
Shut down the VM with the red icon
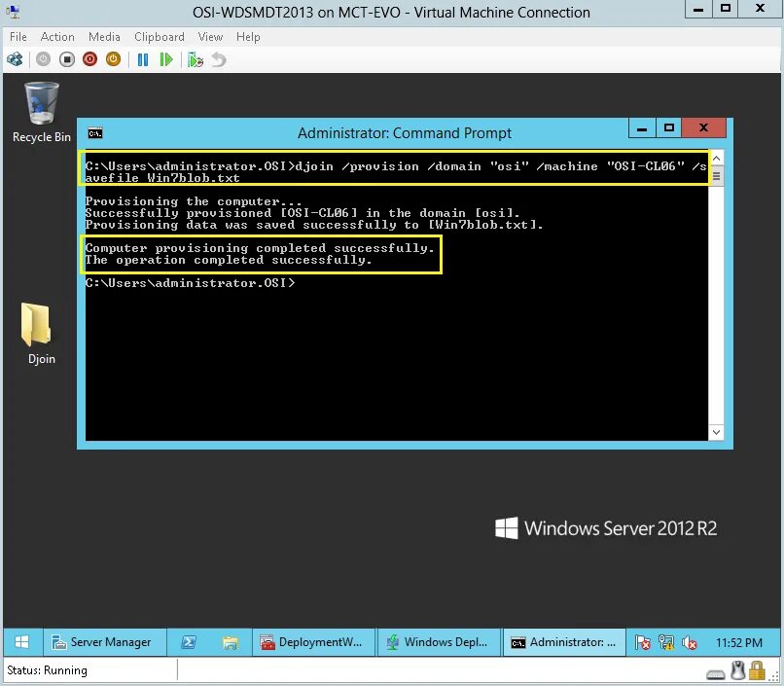(x=90, y=59)
